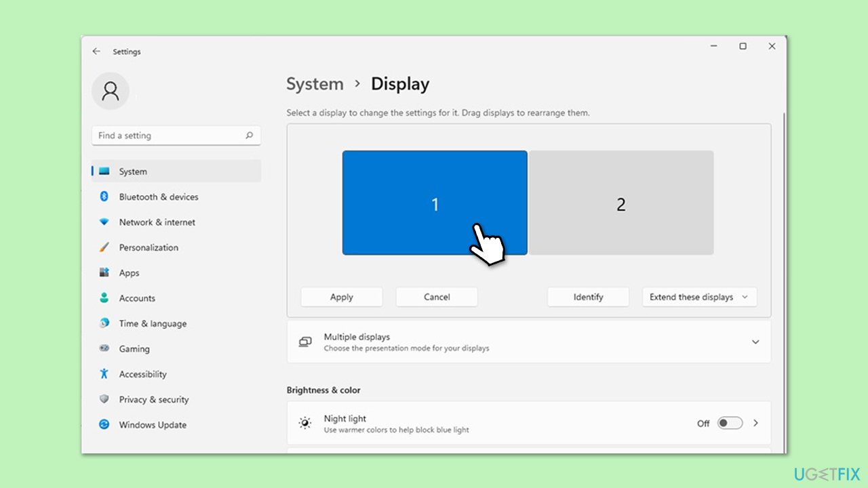Click the back arrow in Settings
The image size is (868, 488).
[96, 52]
